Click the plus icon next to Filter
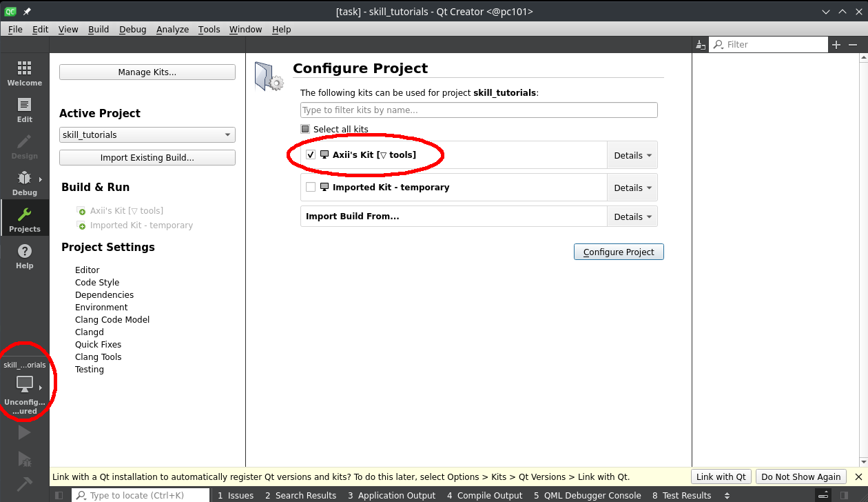 [836, 44]
